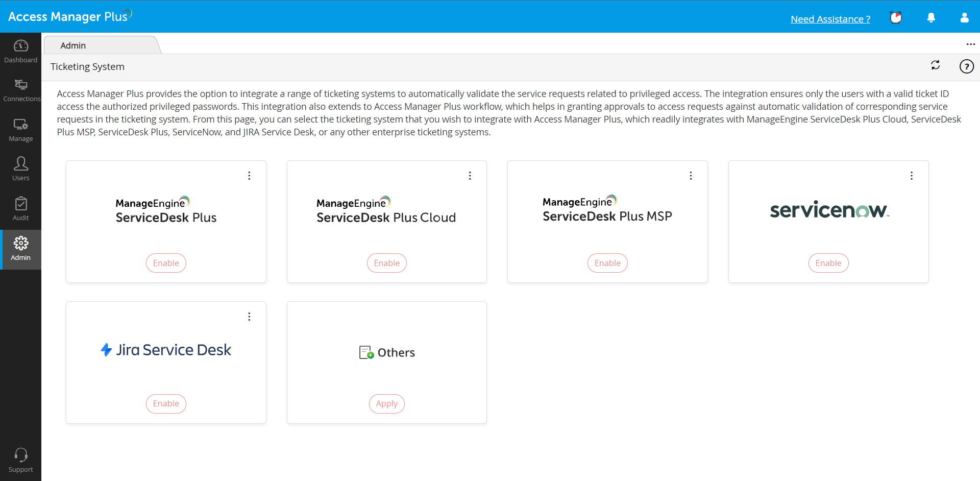
Task: Open the user profile icon
Action: click(964, 18)
